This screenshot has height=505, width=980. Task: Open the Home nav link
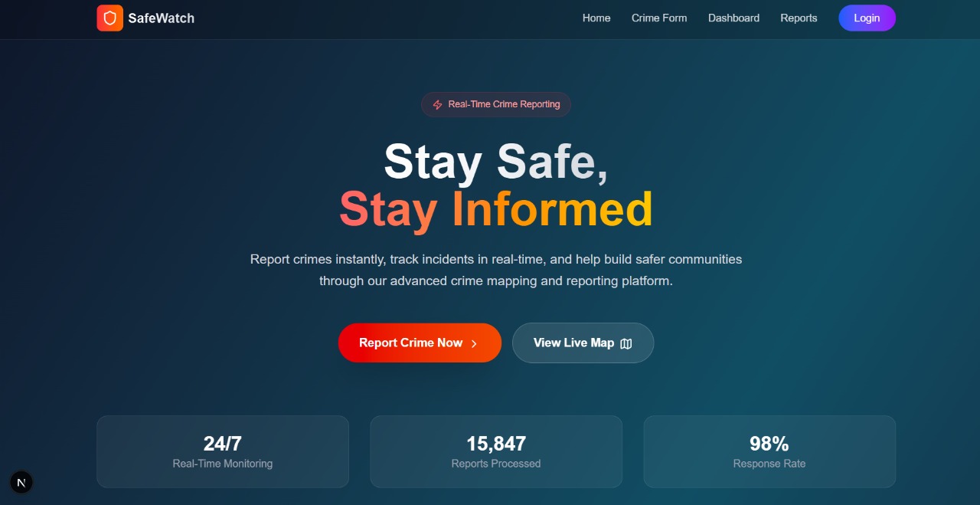(596, 18)
